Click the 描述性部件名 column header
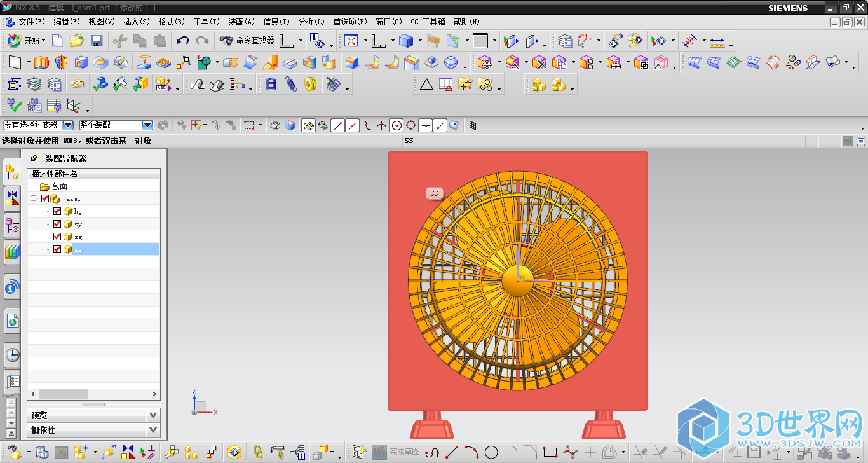868x463 pixels. 93,174
